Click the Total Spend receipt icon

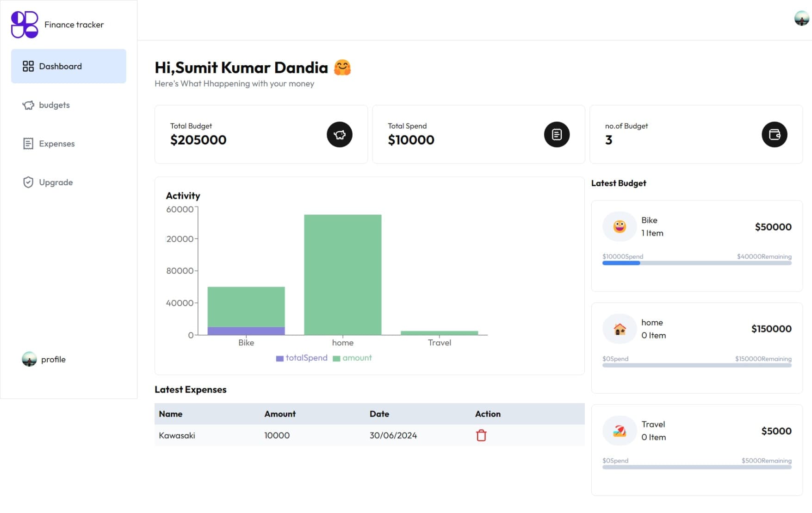(557, 135)
